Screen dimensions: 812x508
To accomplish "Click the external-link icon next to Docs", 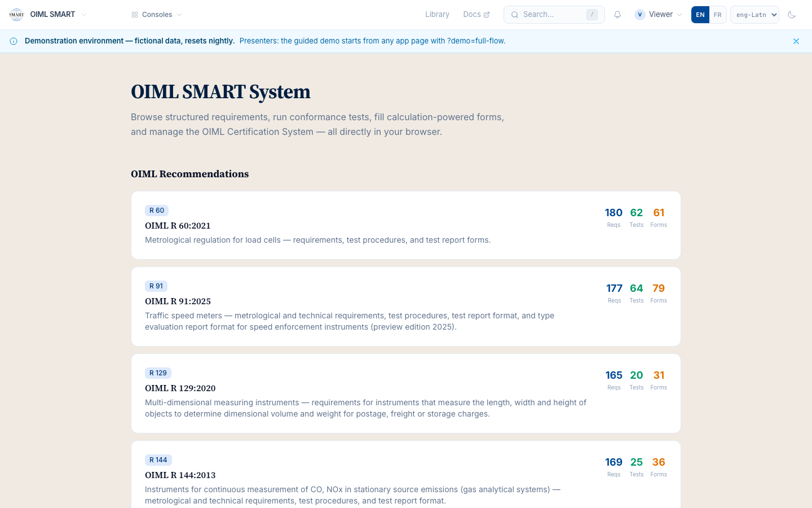I will point(487,15).
